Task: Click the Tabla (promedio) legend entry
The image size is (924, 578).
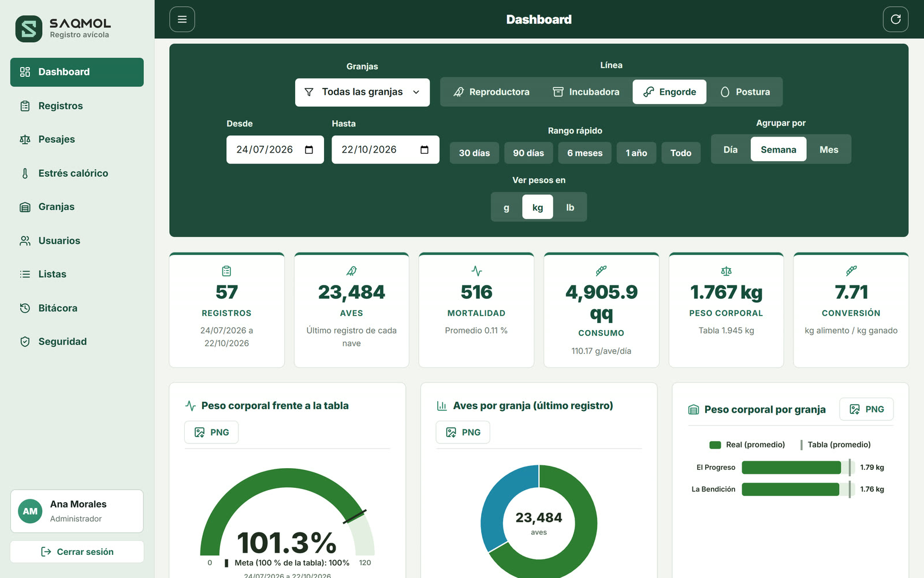Action: click(x=836, y=444)
